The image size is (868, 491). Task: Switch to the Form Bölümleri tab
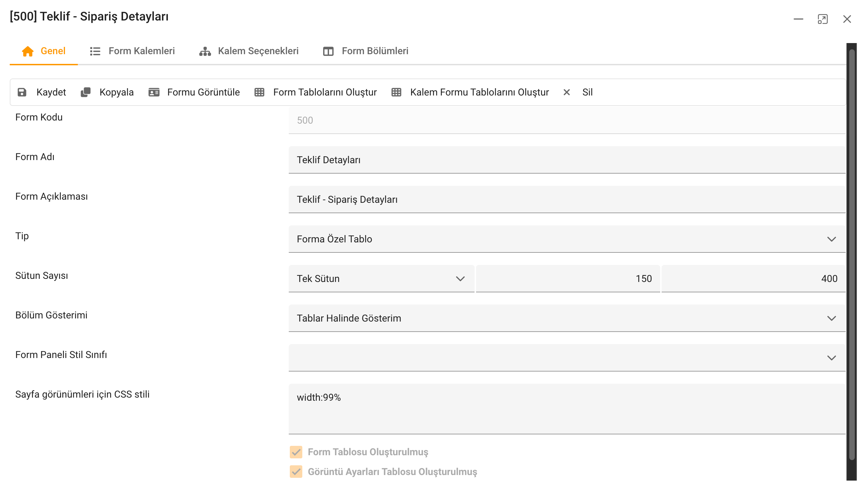click(x=375, y=51)
